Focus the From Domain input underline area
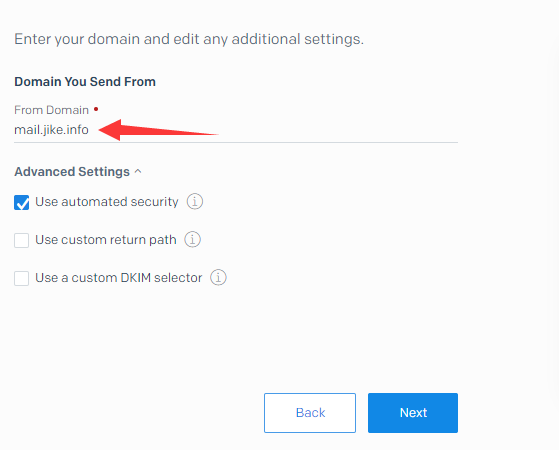 [x=236, y=131]
